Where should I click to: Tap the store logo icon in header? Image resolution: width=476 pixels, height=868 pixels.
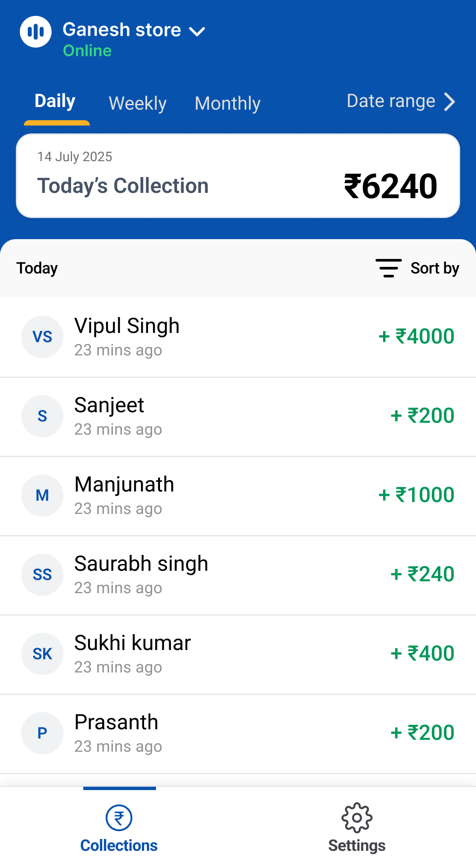coord(36,32)
